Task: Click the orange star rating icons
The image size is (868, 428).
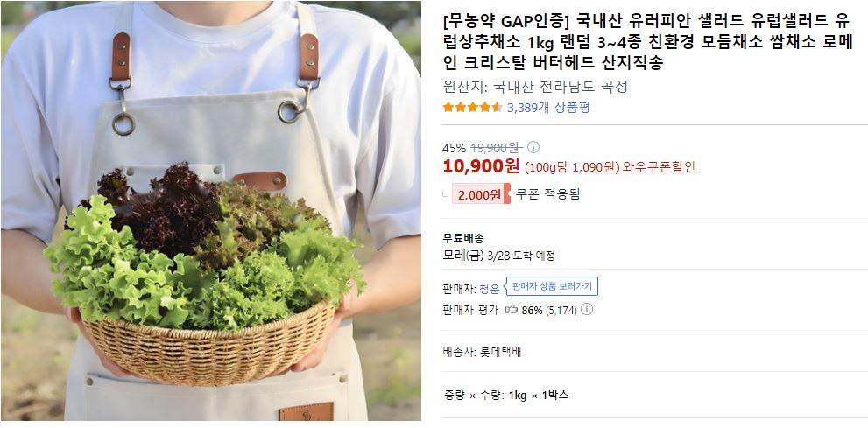Action: 472,108
